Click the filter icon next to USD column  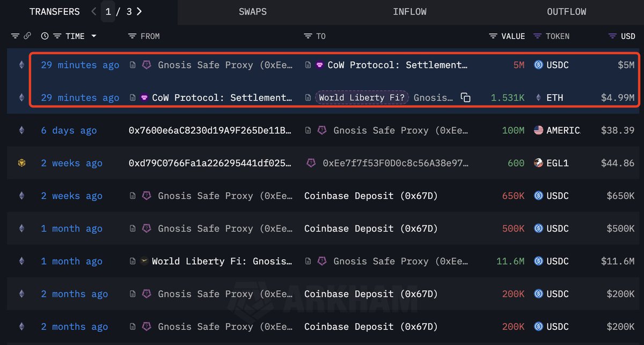pyautogui.click(x=612, y=36)
